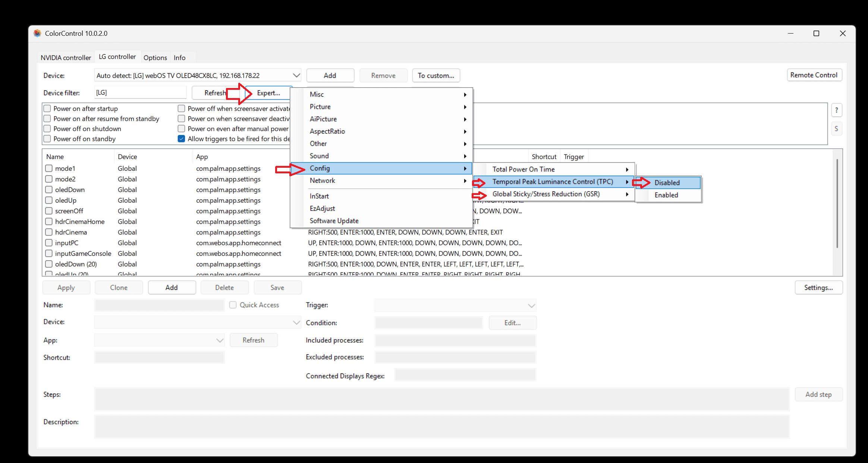Expand the Other submenu
The height and width of the screenshot is (463, 868).
click(x=381, y=144)
